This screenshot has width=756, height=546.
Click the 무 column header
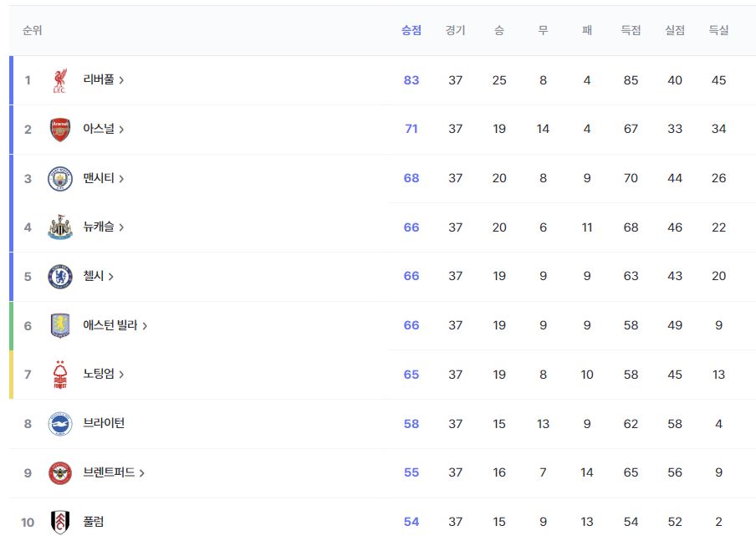[x=543, y=30]
